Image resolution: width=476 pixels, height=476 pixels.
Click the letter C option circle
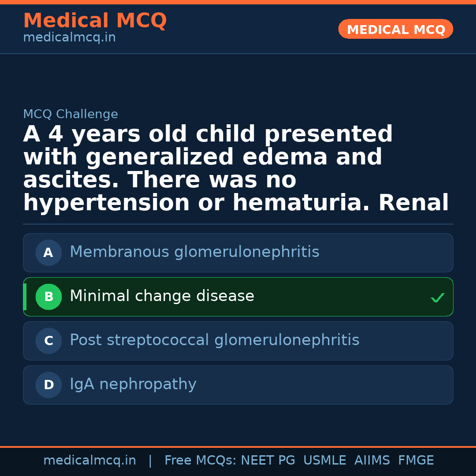[48, 341]
